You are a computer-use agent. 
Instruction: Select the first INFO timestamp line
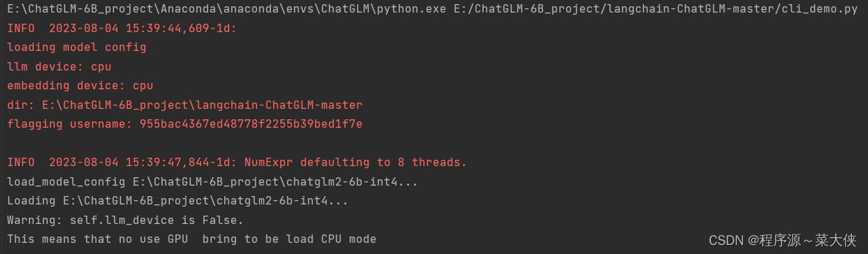(122, 29)
